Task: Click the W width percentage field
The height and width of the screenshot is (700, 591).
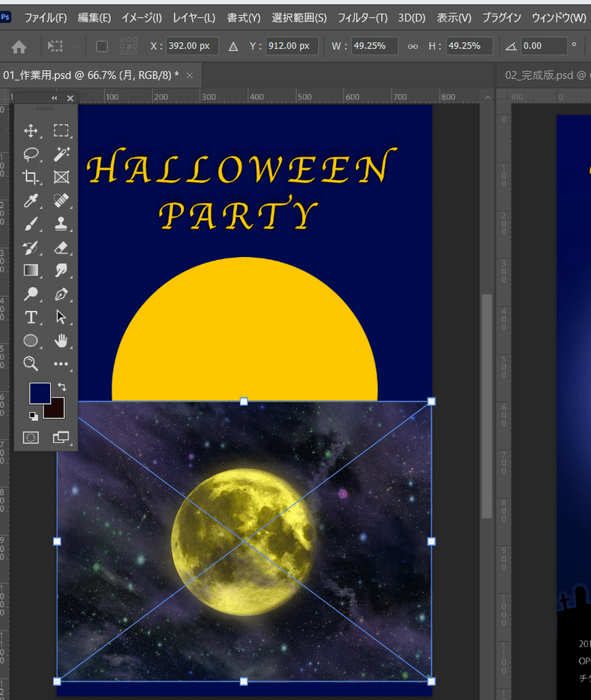Action: (375, 46)
